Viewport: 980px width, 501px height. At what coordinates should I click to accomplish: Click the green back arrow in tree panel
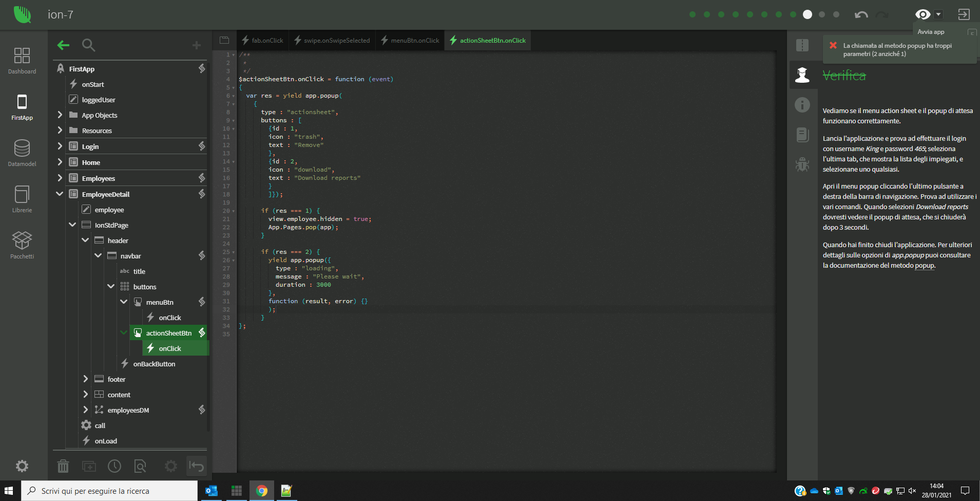[x=63, y=45]
